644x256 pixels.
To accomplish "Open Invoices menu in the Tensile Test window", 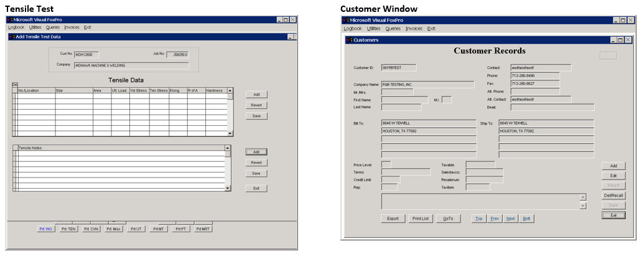I will pos(72,27).
